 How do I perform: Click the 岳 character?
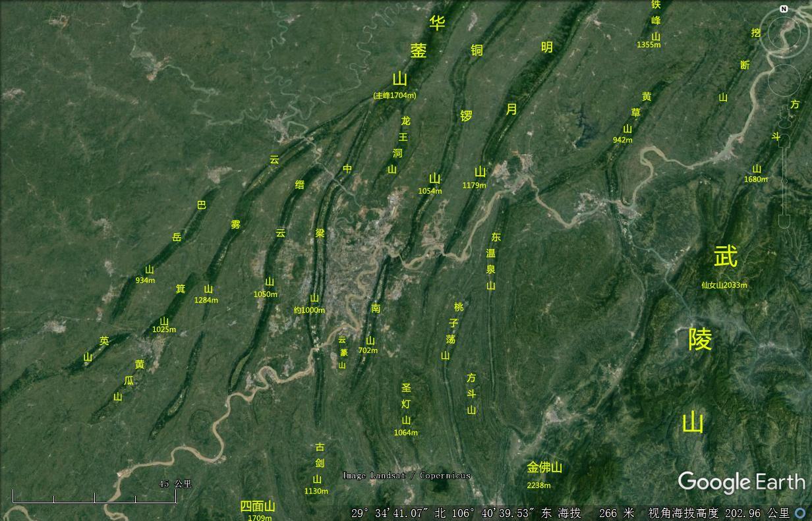pyautogui.click(x=177, y=237)
